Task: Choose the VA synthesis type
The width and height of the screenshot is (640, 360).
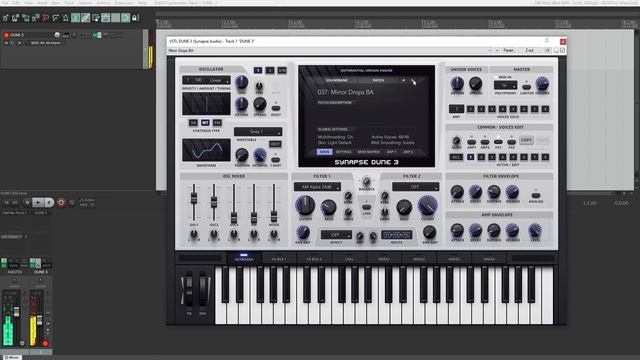Action: pos(193,122)
